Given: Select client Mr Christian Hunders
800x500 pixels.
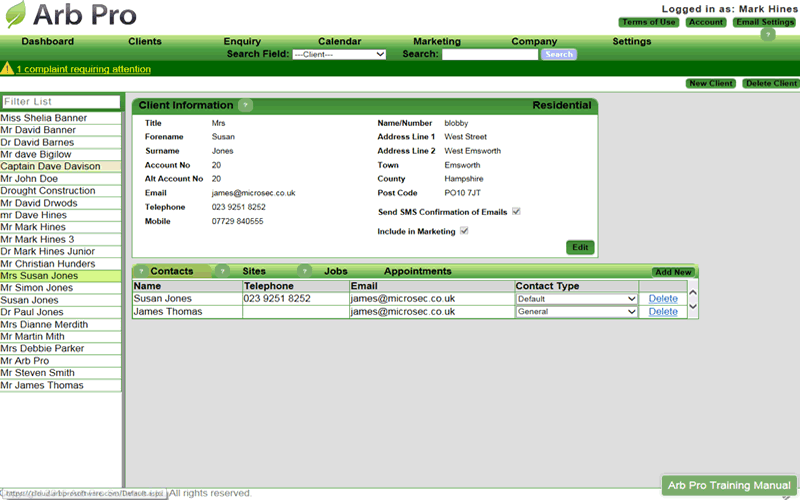Looking at the screenshot, I should [x=60, y=264].
